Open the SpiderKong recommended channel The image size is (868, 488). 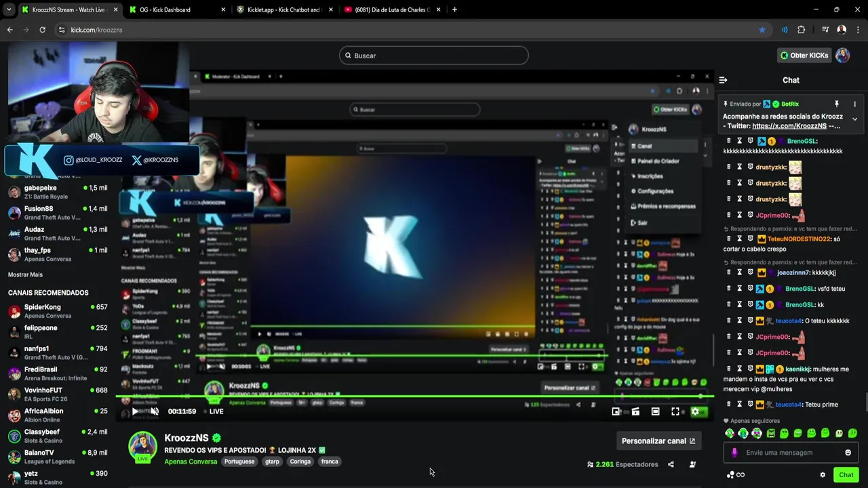pyautogui.click(x=58, y=311)
